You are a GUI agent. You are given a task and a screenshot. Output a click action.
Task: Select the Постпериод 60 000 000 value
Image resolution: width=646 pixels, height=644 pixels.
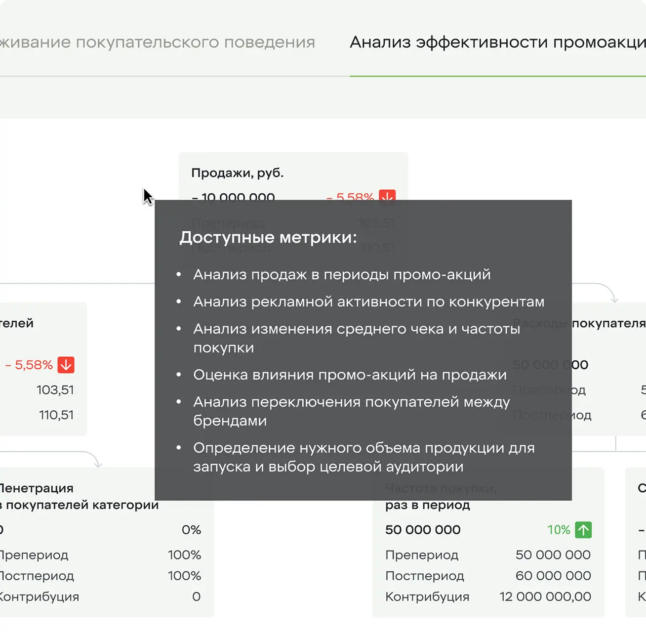point(553,576)
